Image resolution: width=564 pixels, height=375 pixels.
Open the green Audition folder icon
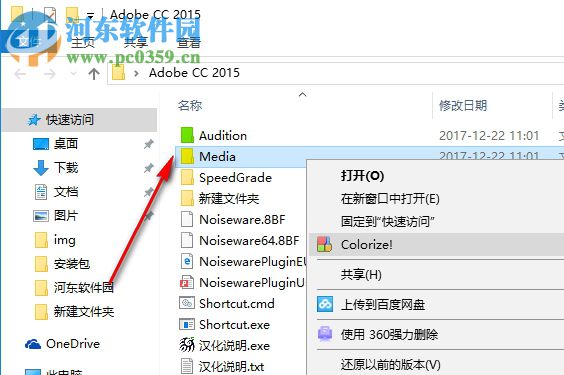(187, 135)
